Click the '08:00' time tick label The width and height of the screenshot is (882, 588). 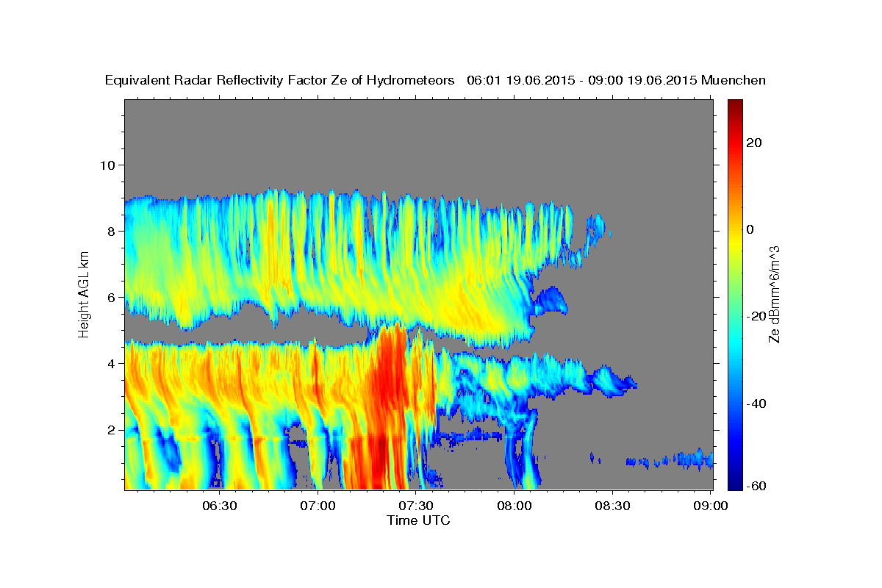click(x=514, y=506)
